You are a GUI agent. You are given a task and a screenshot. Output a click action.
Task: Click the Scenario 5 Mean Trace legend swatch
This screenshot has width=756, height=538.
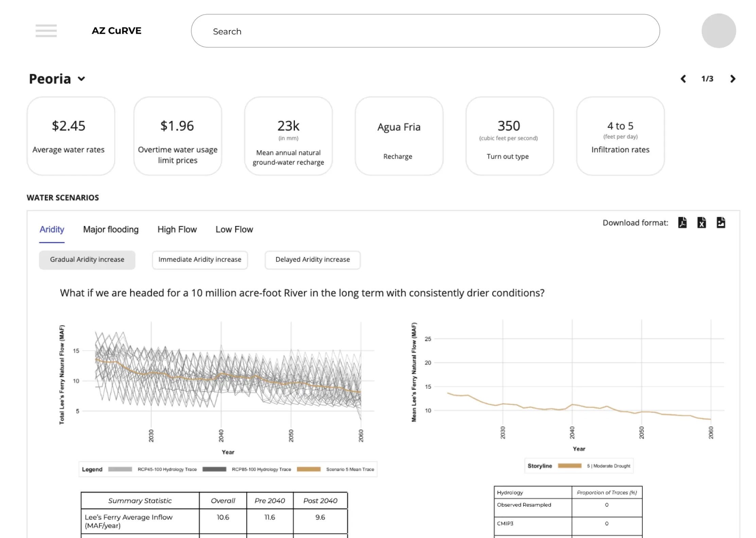(309, 469)
